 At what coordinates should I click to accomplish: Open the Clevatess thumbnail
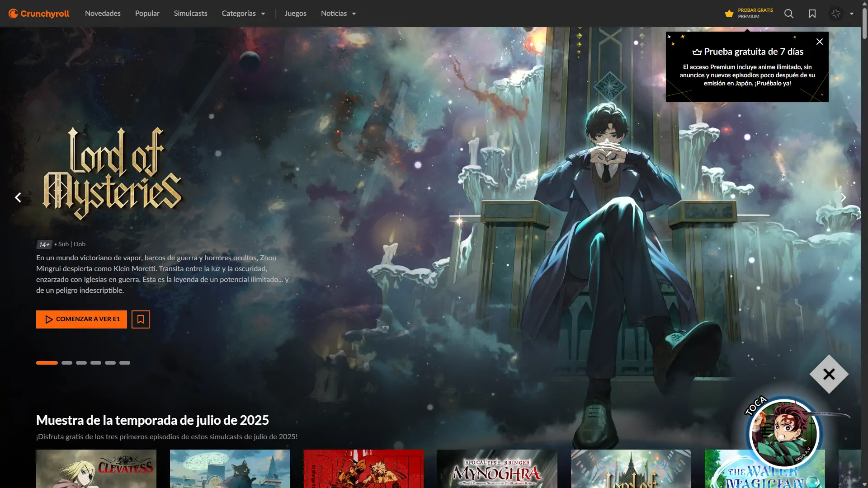[x=96, y=469]
